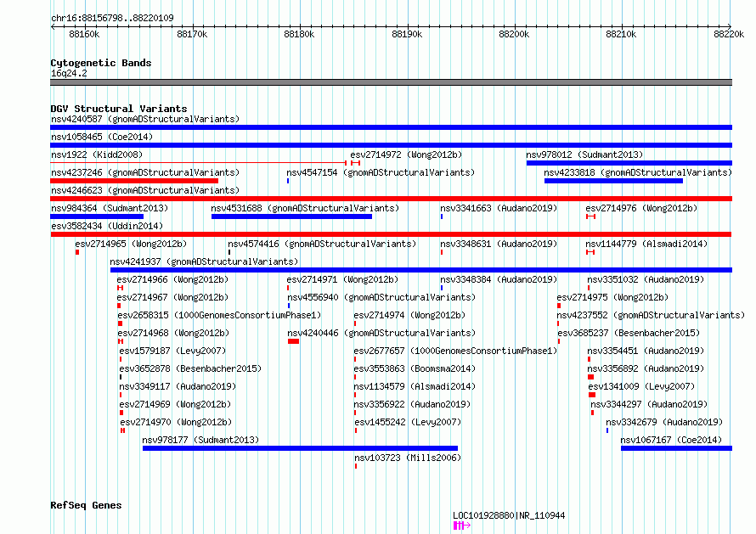Open nsv4556940 gnomAD variant label

[381, 297]
